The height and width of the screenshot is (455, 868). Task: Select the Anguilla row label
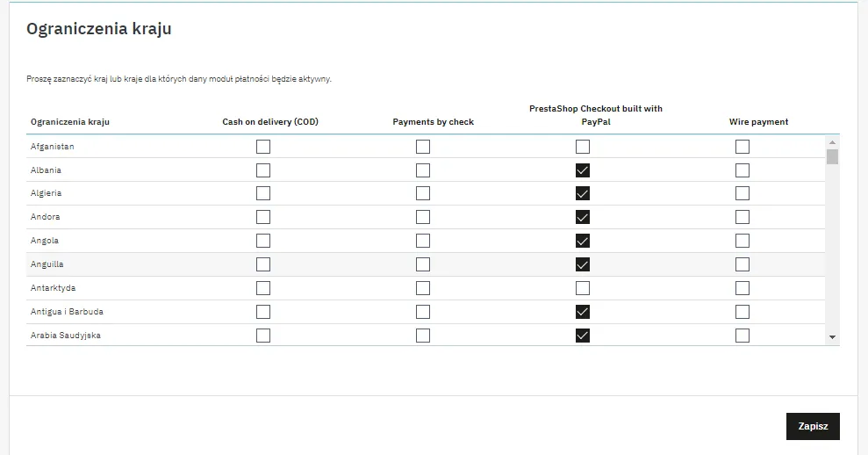[47, 264]
